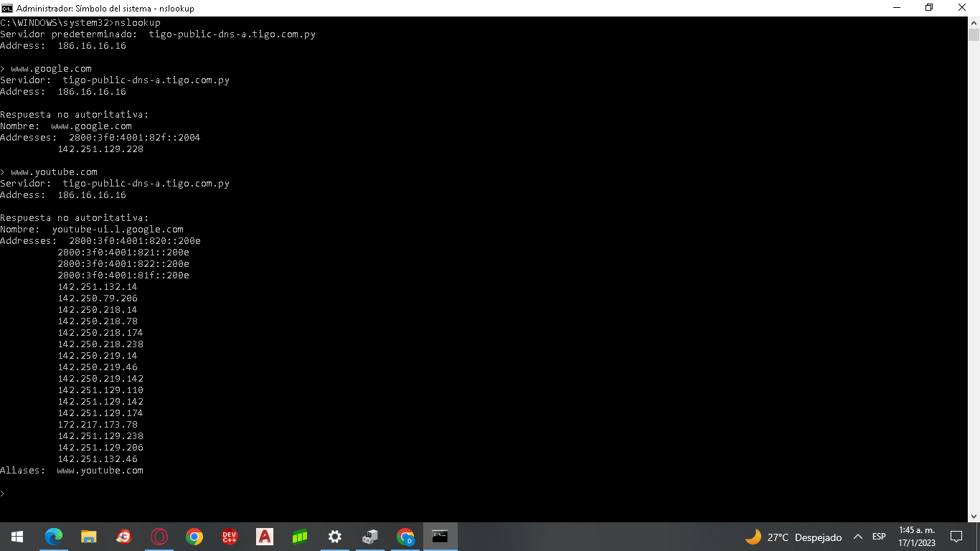Click the IP address 142.250.218.78

point(98,321)
